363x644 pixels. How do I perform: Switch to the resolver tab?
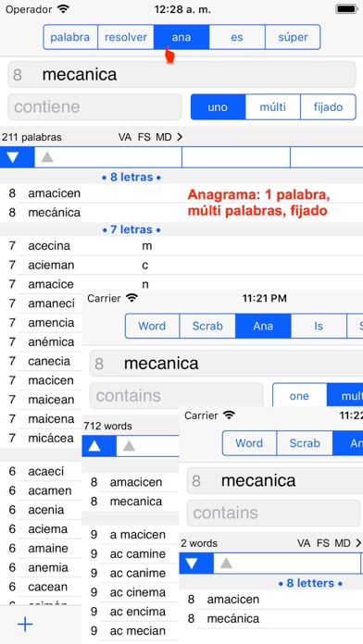click(x=126, y=37)
